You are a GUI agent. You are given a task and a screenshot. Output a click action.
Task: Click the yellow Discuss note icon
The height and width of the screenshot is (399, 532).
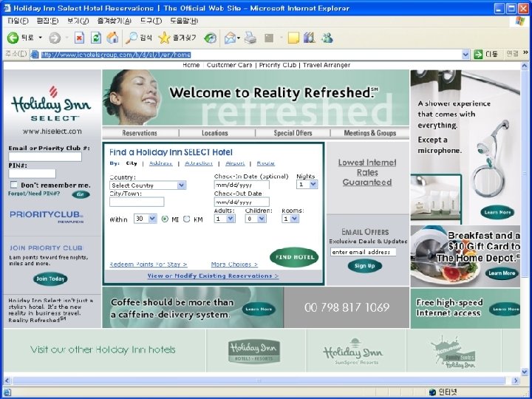(x=293, y=38)
